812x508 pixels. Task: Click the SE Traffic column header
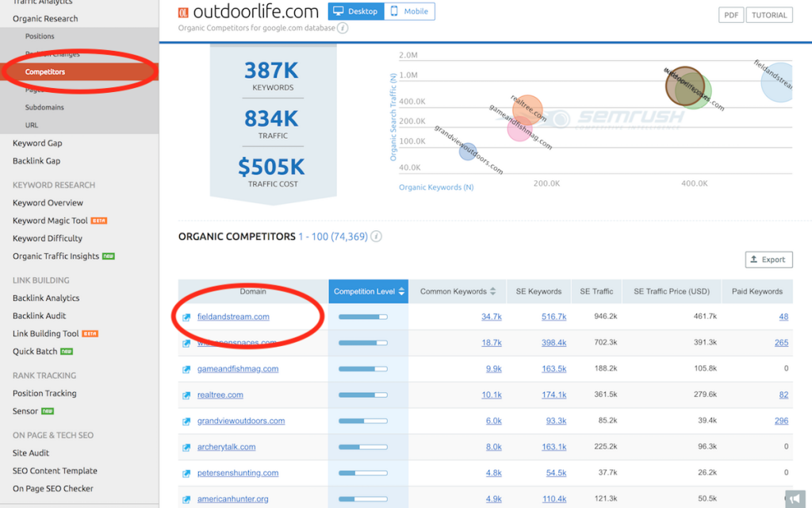[x=596, y=291]
